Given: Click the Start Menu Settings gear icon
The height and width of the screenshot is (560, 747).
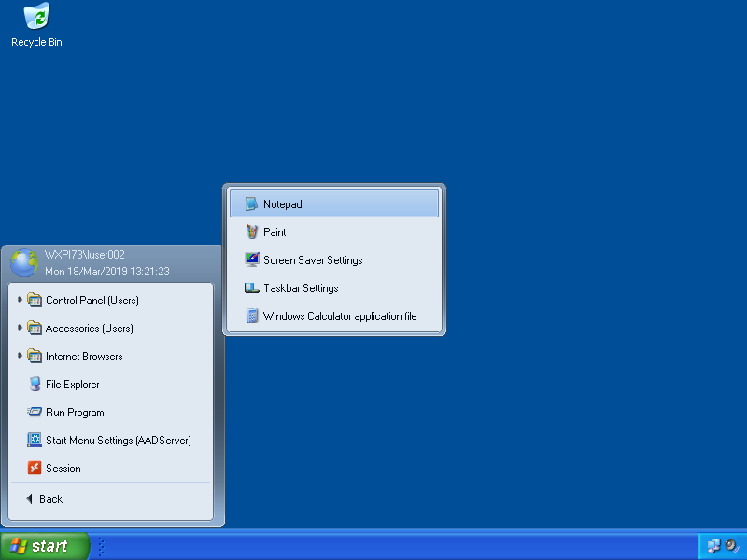Looking at the screenshot, I should click(x=35, y=441).
